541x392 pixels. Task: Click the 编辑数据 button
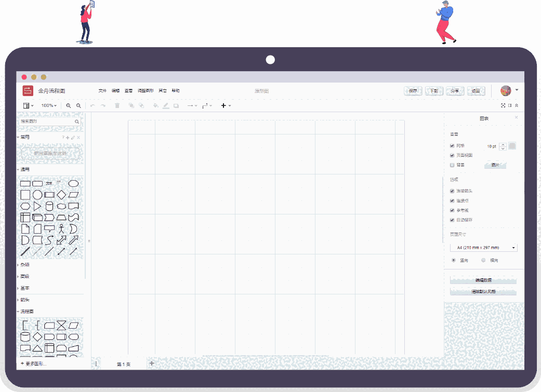(483, 280)
